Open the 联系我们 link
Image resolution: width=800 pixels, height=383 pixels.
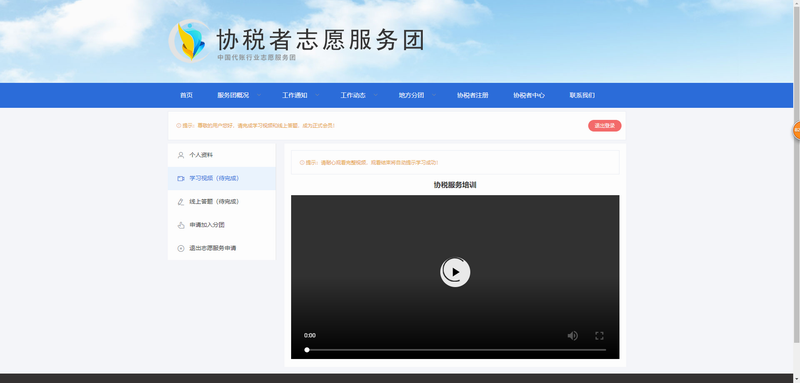(582, 95)
